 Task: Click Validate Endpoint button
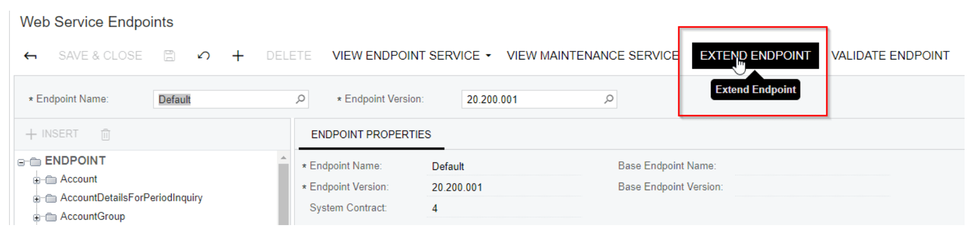(890, 56)
